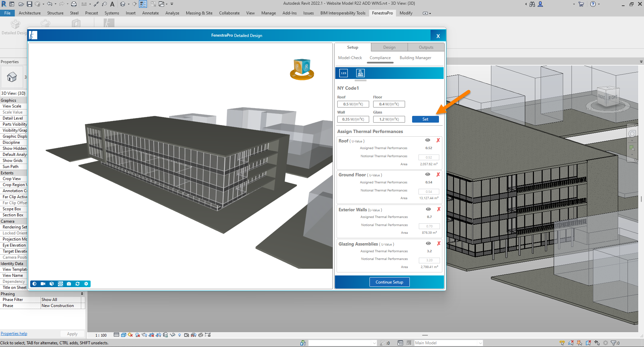Image resolution: width=644 pixels, height=347 pixels.
Task: Open the Model-Check sub-tab
Action: coord(350,58)
